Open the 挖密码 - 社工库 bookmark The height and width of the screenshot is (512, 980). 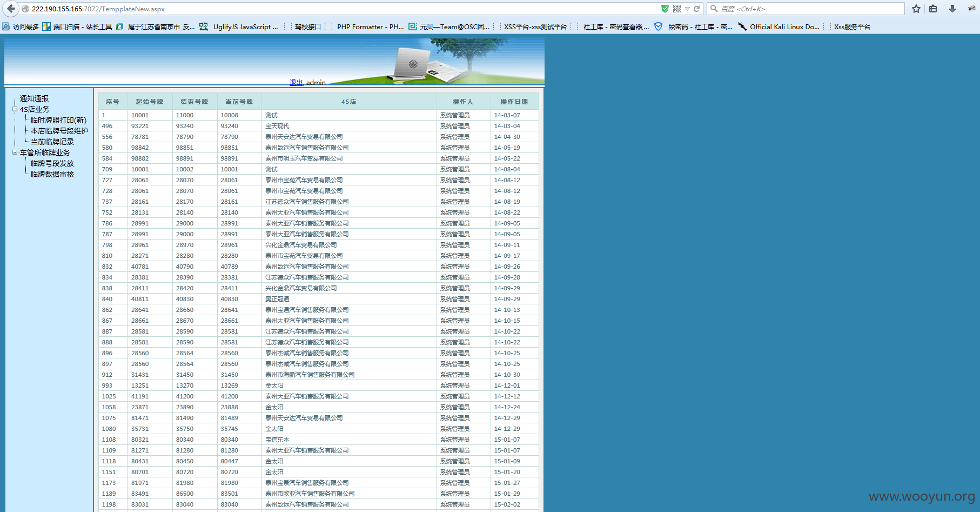(694, 26)
